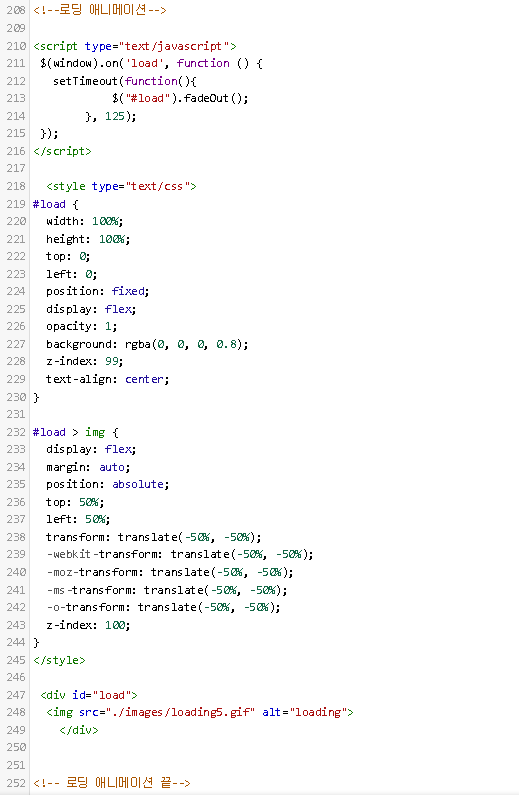519x795 pixels.
Task: Click the #load > img selector
Action: 69,432
